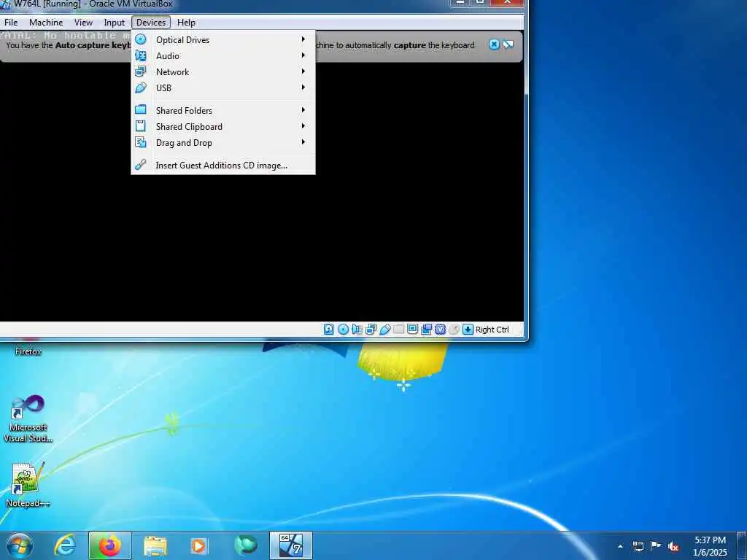This screenshot has height=560, width=747.
Task: Select the Firefox desktop shortcut label
Action: (28, 351)
